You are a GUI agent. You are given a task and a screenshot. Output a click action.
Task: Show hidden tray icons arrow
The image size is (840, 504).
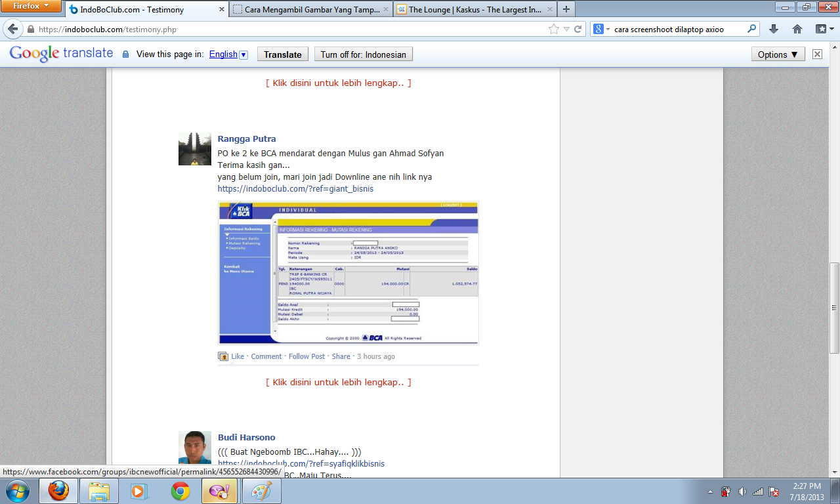click(x=711, y=492)
